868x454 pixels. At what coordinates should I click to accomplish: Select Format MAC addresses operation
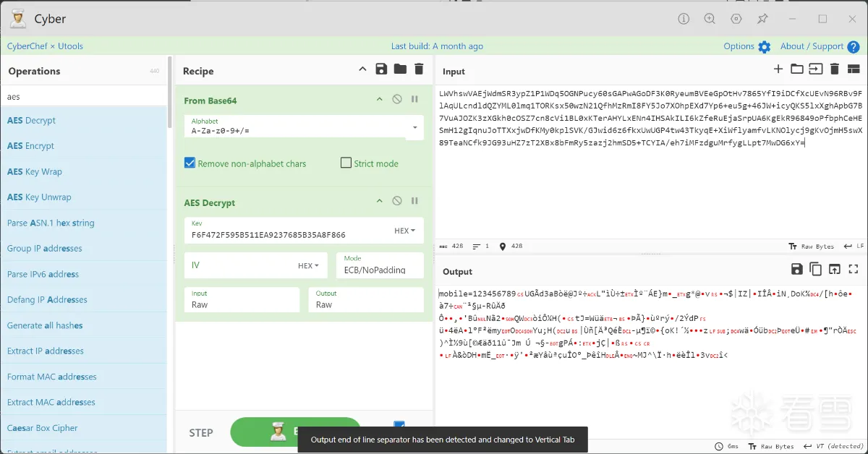click(83, 377)
